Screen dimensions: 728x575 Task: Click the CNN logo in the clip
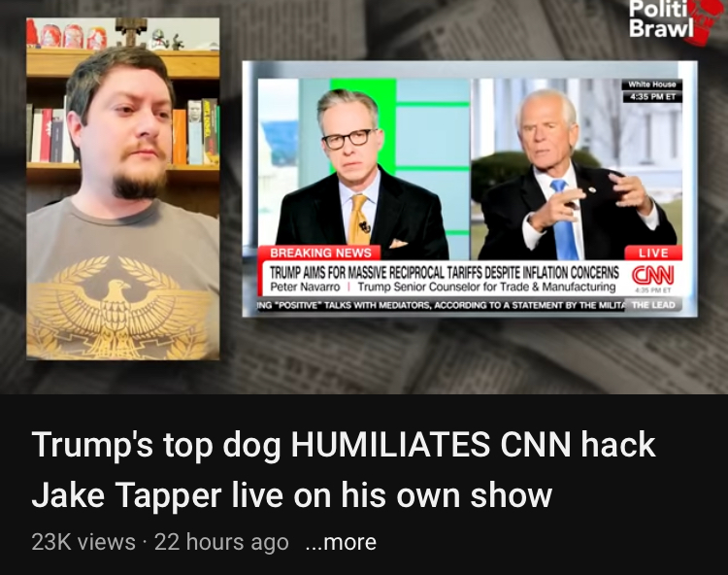tap(653, 275)
